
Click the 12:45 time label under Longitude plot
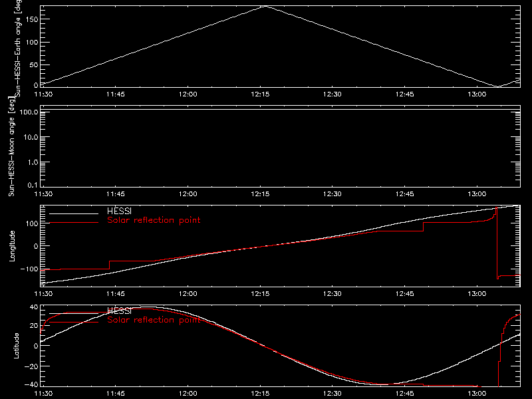(x=405, y=293)
